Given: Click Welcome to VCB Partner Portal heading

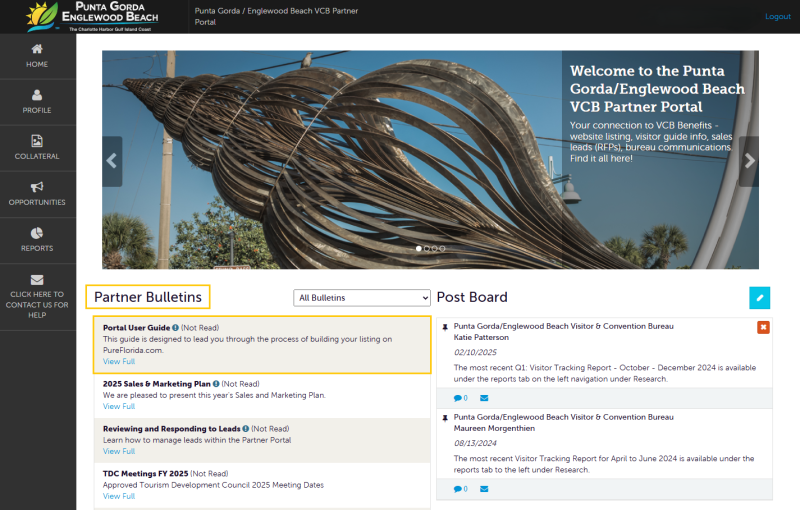Looking at the screenshot, I should tap(657, 89).
